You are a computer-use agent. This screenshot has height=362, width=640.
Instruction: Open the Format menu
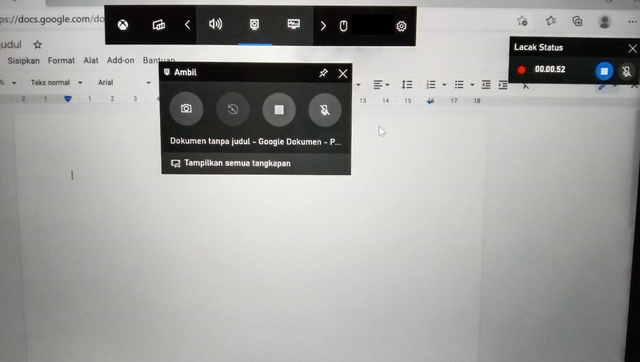61,60
